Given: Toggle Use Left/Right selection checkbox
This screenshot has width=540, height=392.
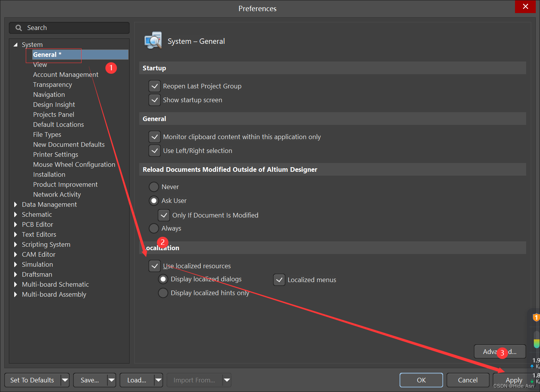Looking at the screenshot, I should tap(155, 151).
